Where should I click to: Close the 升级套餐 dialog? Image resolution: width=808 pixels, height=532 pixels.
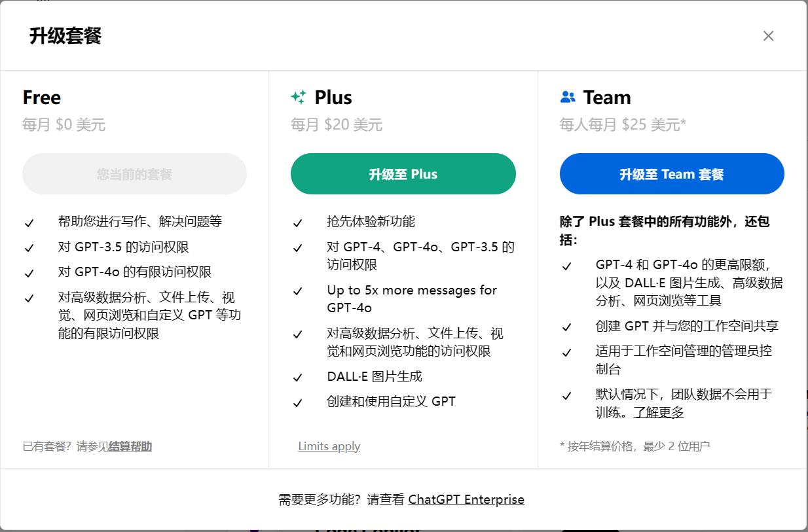click(x=768, y=36)
